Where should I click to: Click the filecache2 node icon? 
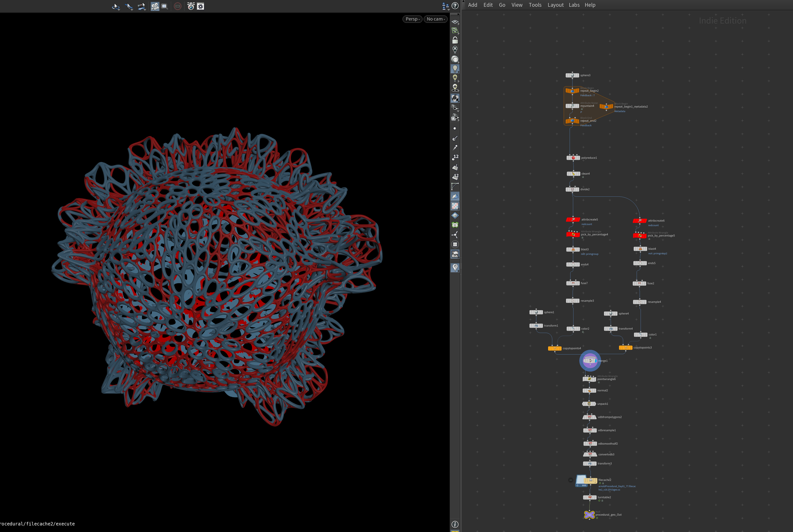pos(586,481)
